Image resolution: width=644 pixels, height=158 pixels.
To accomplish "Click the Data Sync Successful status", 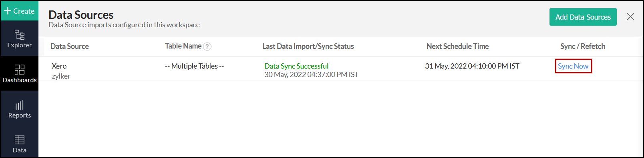I will click(x=296, y=66).
